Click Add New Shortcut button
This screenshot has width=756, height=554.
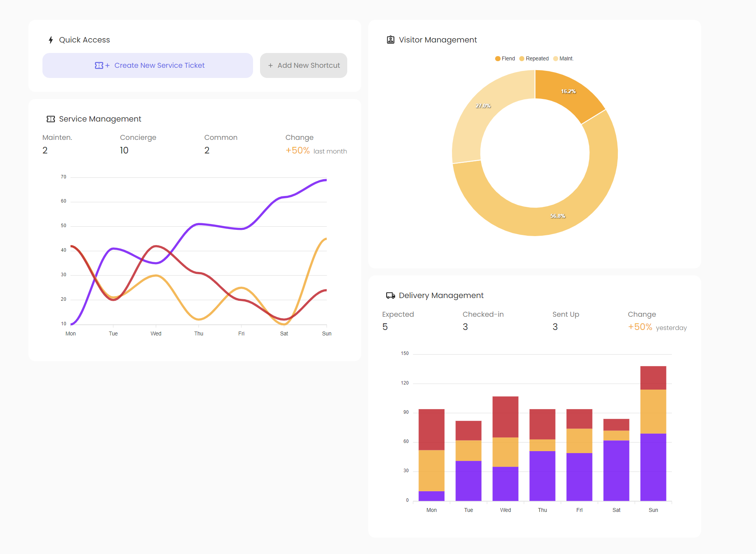304,65
